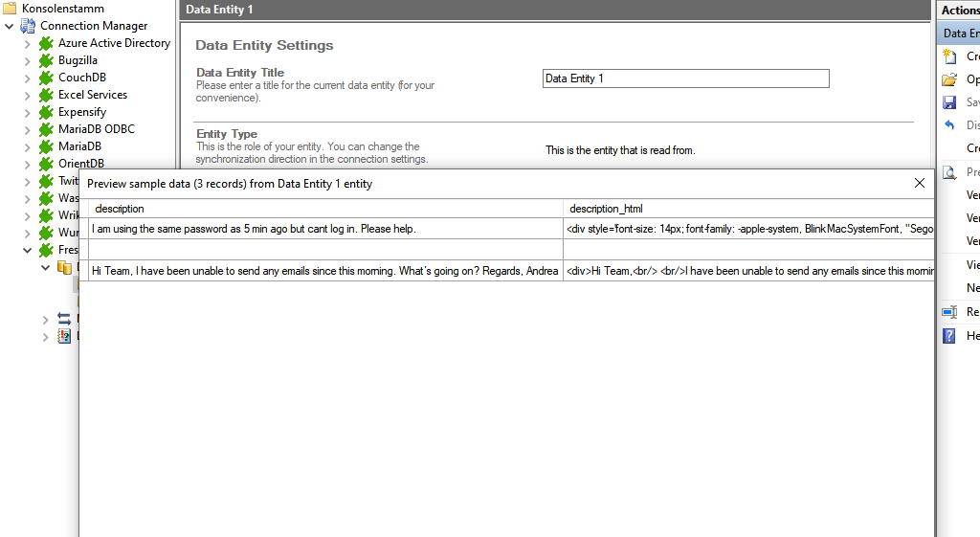980x537 pixels.
Task: Select the 'same password as 5 min ago' cell
Action: (x=325, y=229)
